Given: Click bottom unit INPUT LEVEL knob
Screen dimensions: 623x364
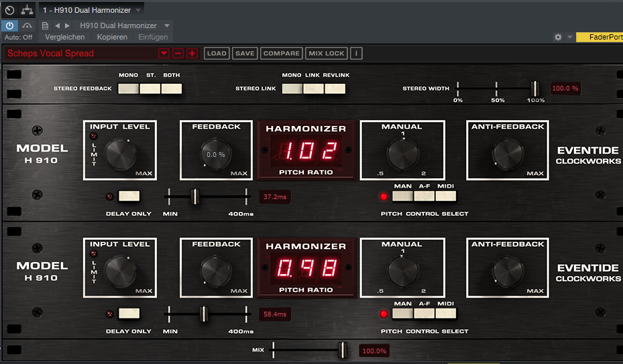Looking at the screenshot, I should [x=120, y=271].
